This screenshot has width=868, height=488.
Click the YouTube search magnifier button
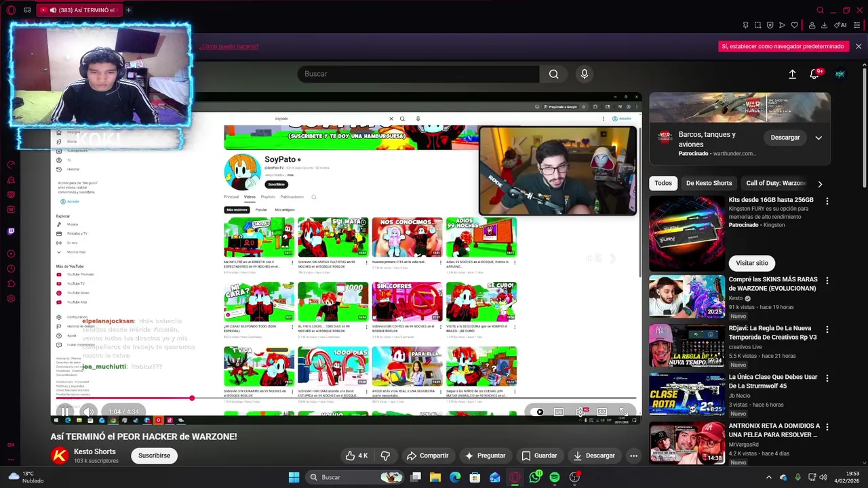tap(554, 74)
